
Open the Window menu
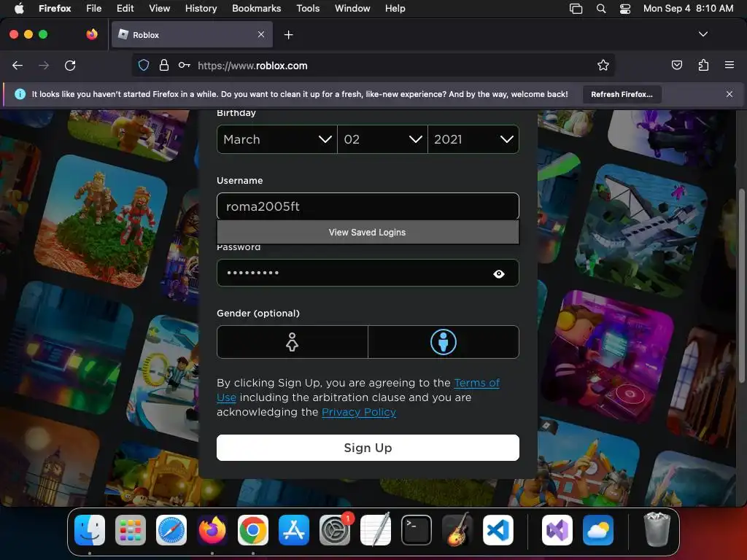point(352,8)
